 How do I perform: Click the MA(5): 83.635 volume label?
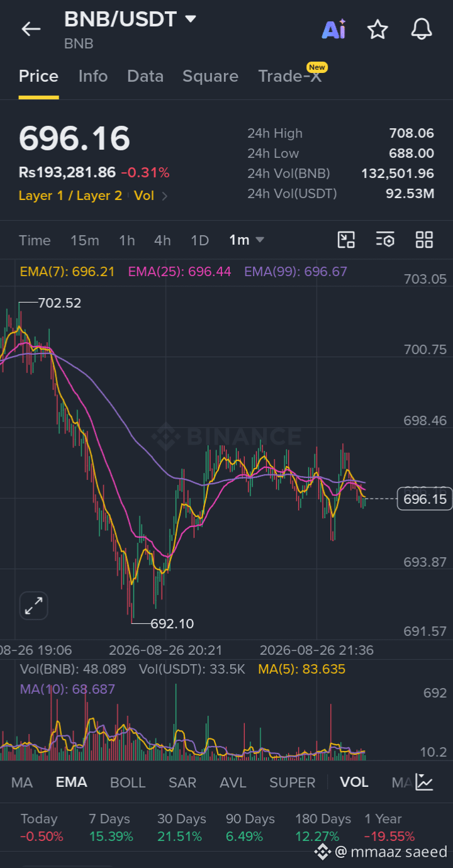(x=302, y=669)
